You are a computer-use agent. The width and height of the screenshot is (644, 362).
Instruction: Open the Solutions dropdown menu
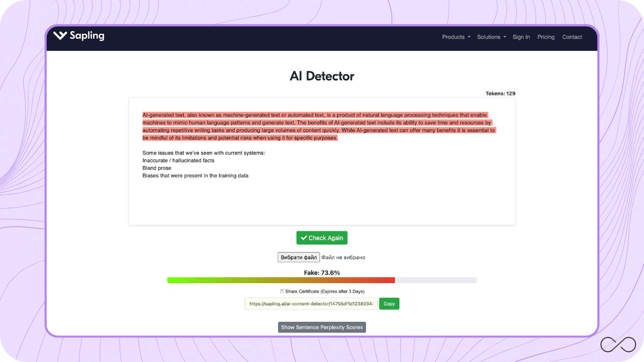click(x=491, y=37)
